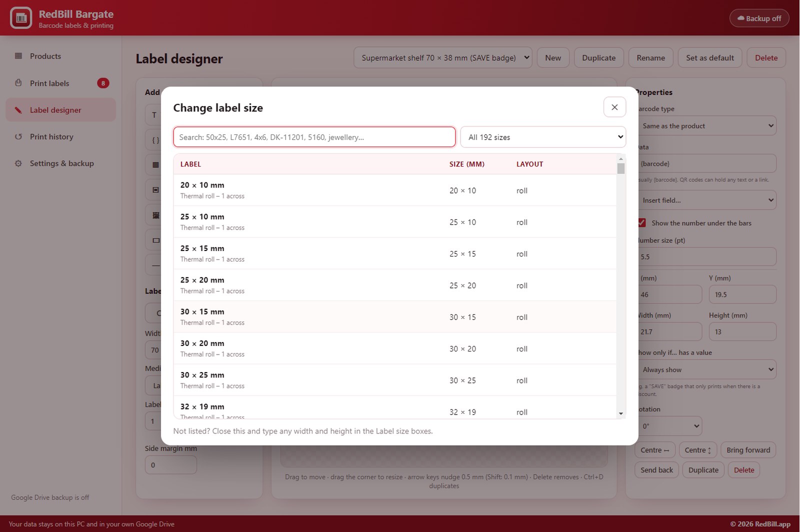Click the Print labels printer icon
The width and height of the screenshot is (800, 532).
18,83
